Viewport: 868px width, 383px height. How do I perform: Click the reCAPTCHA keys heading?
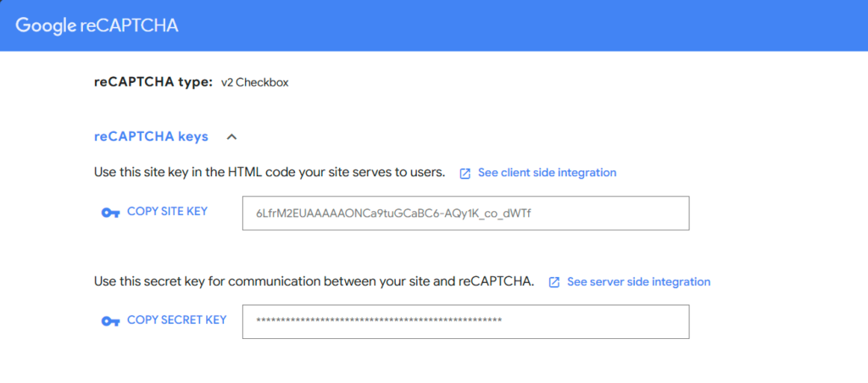coord(151,136)
